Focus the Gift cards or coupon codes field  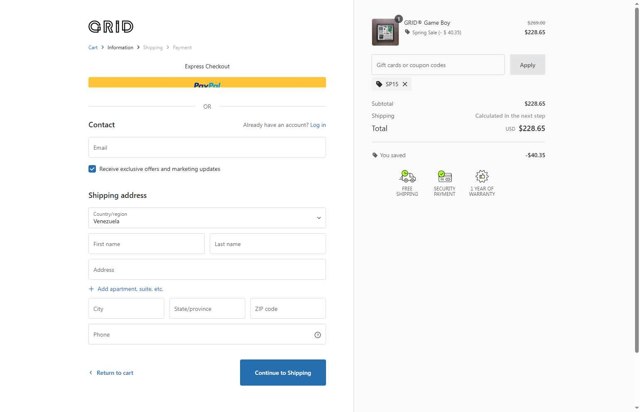coord(438,65)
